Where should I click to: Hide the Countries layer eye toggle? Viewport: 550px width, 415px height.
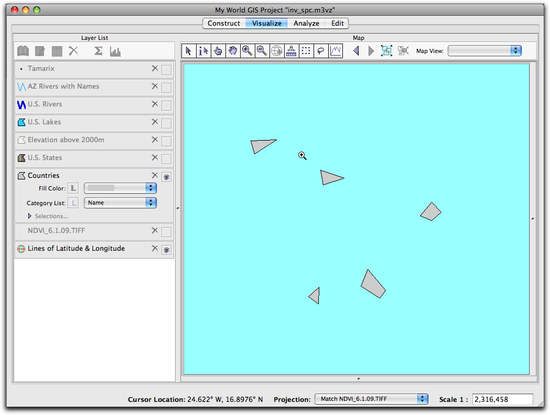(166, 177)
